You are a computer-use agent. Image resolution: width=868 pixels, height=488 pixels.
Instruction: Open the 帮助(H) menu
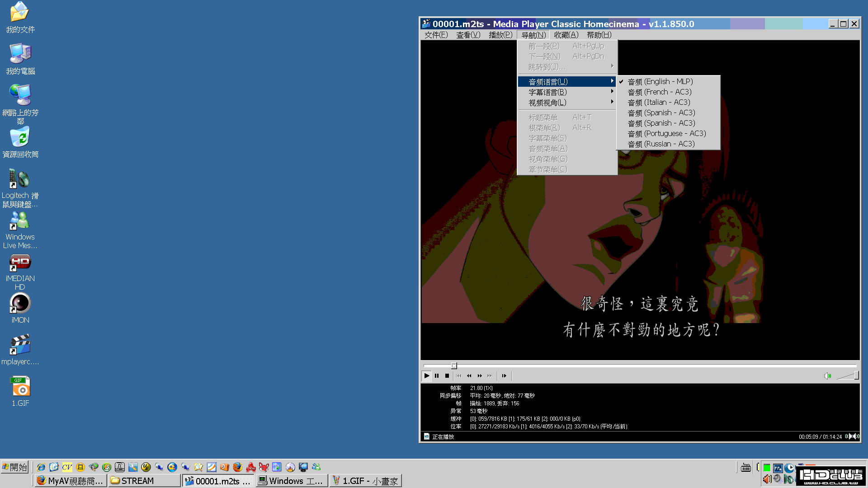[x=599, y=35]
